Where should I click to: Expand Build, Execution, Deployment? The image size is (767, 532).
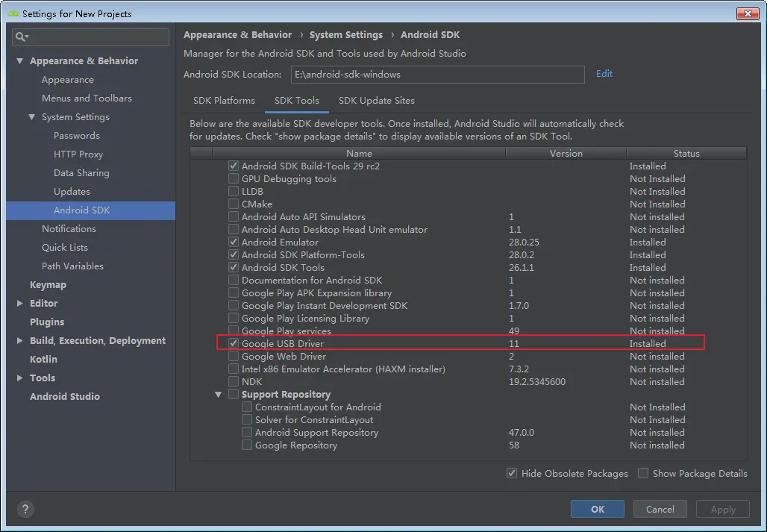pyautogui.click(x=21, y=340)
